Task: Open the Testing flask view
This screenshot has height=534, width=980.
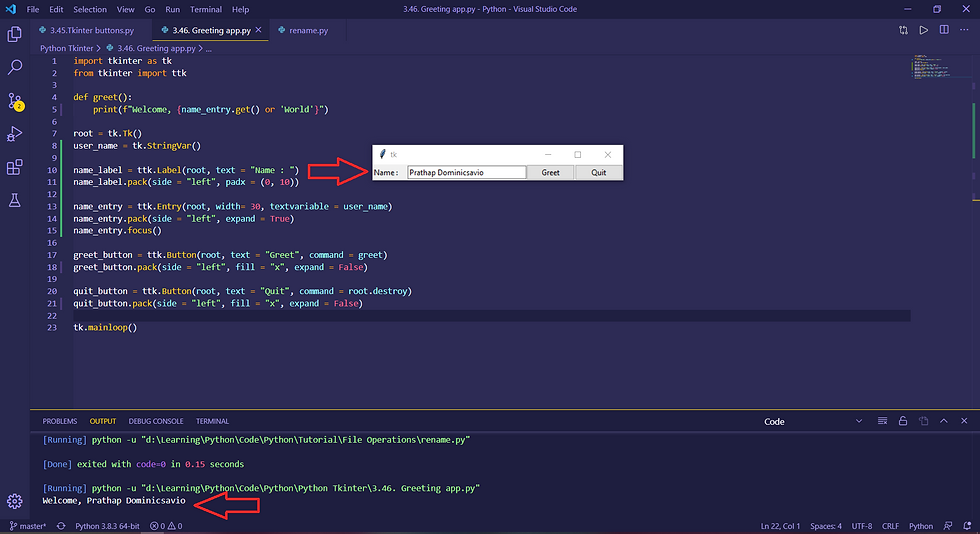Action: (14, 200)
